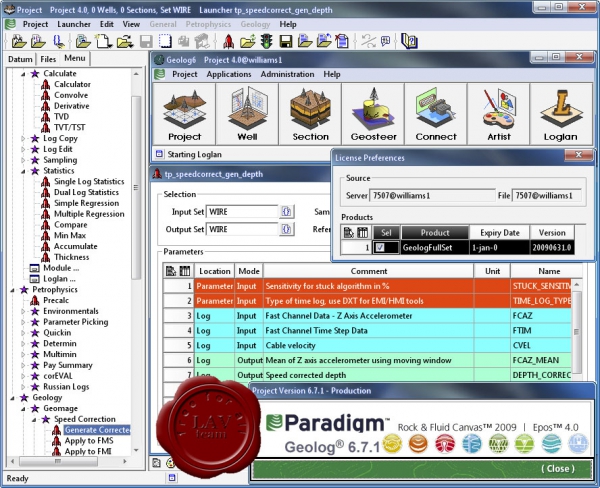Click the Parameters table columns icon
Image resolution: width=600 pixels, height=488 pixels.
(185, 271)
